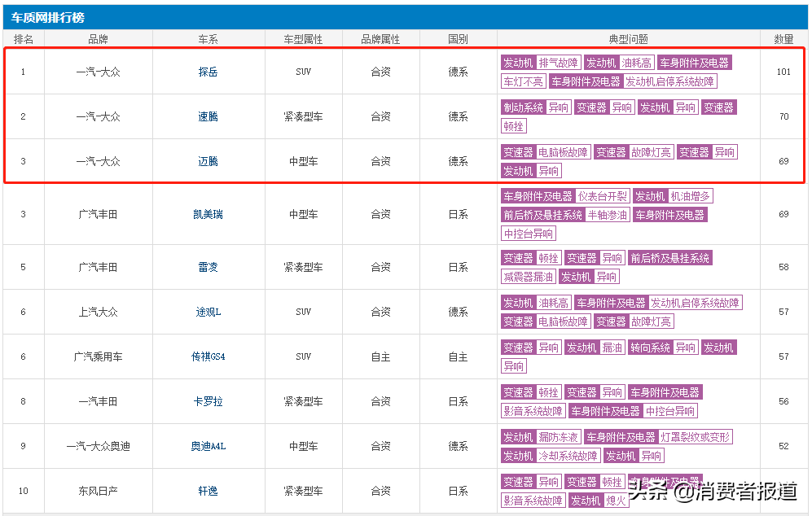The height and width of the screenshot is (516, 812).
Task: Click the 转向系统 issue tag
Action: [x=650, y=348]
